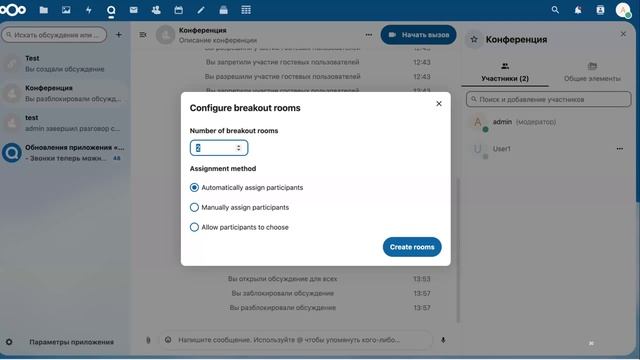The image size is (640, 360).
Task: Open the Deck app icon
Action: 223,10
